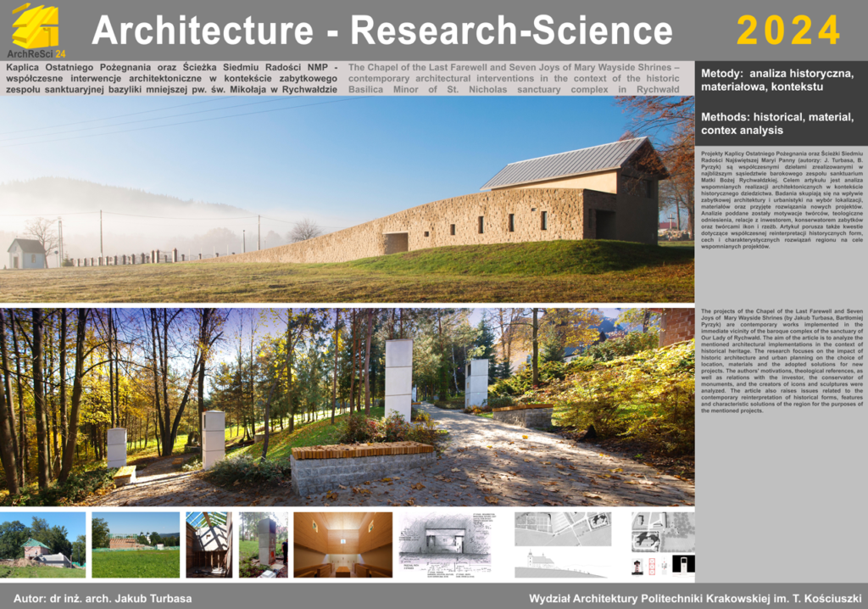Viewport: 868px width, 609px height.
Task: Click the 'Methods: historical, material' heading
Action: pyautogui.click(x=776, y=124)
